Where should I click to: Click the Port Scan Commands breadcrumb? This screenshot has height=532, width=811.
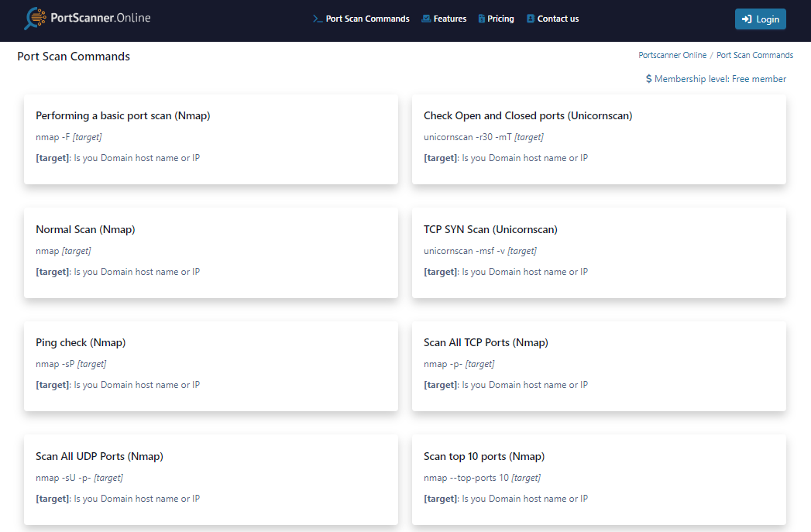point(754,55)
